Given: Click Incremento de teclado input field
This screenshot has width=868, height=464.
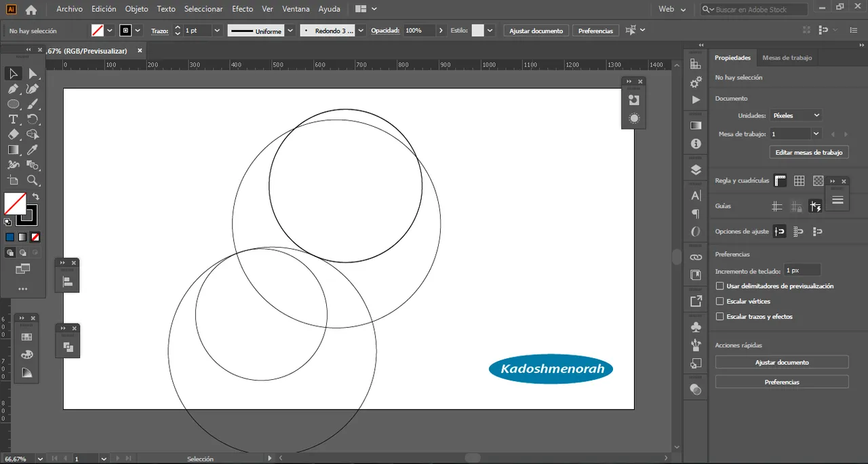Looking at the screenshot, I should [802, 271].
